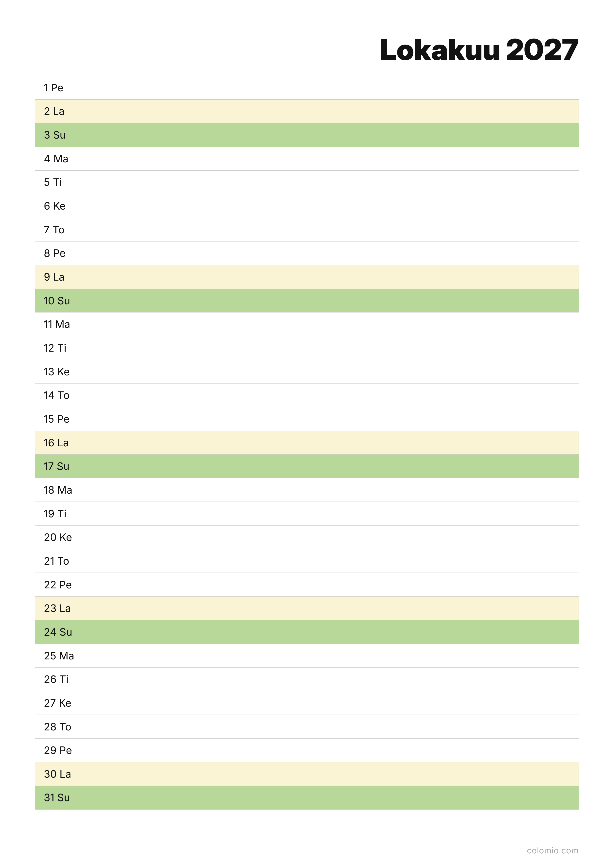Select the 21 To row
Screen dimensions: 614x868
pos(307,561)
